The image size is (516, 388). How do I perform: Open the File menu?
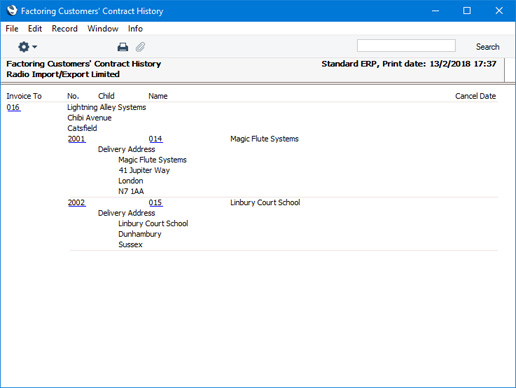point(12,29)
